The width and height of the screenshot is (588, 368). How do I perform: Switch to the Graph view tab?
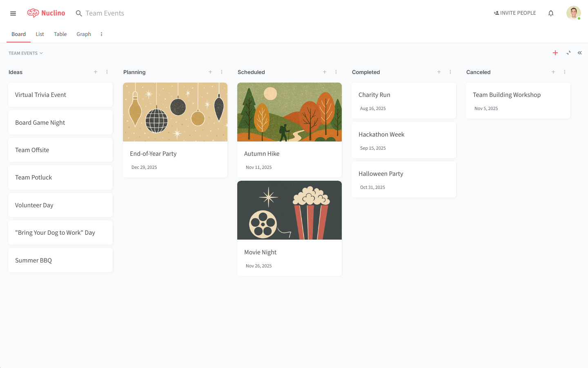(x=84, y=34)
